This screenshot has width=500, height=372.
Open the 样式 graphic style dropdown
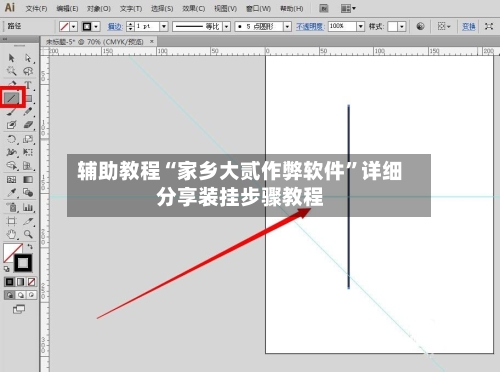coord(402,26)
